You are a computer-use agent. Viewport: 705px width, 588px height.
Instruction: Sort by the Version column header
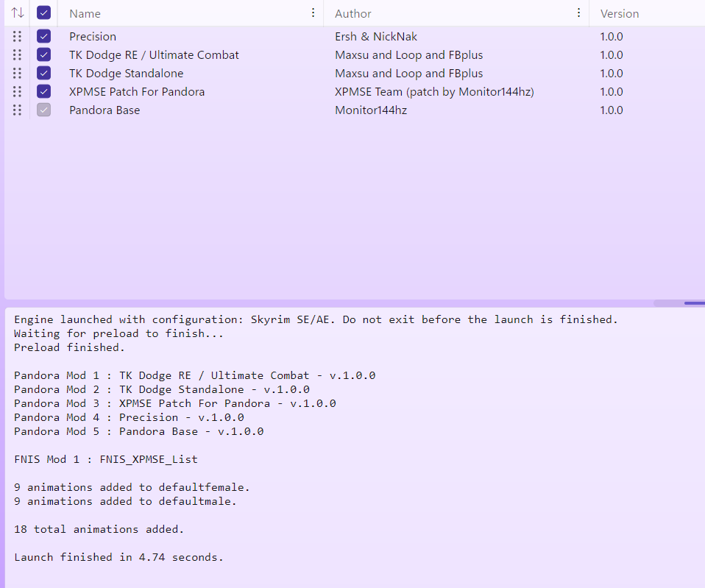(620, 14)
